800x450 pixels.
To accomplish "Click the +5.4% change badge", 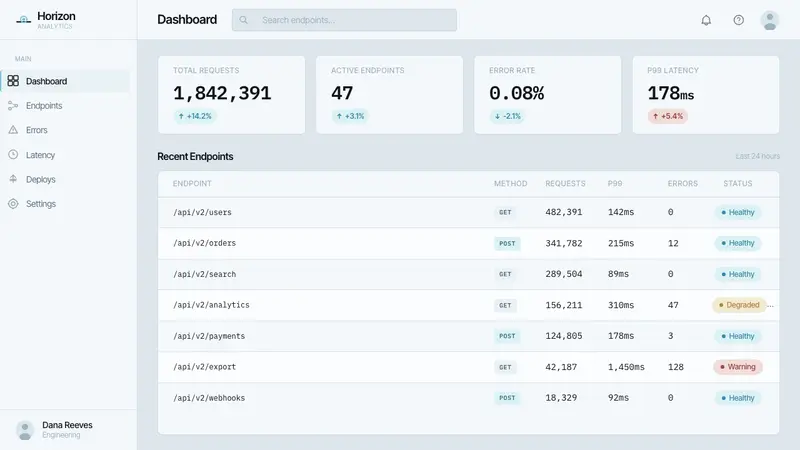I will pyautogui.click(x=668, y=116).
